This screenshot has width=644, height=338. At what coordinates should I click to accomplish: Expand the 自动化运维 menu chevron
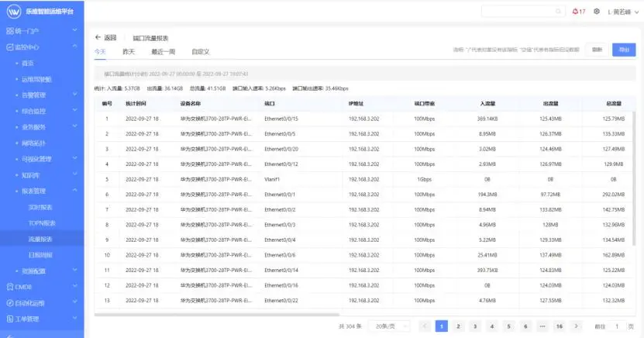pos(74,302)
